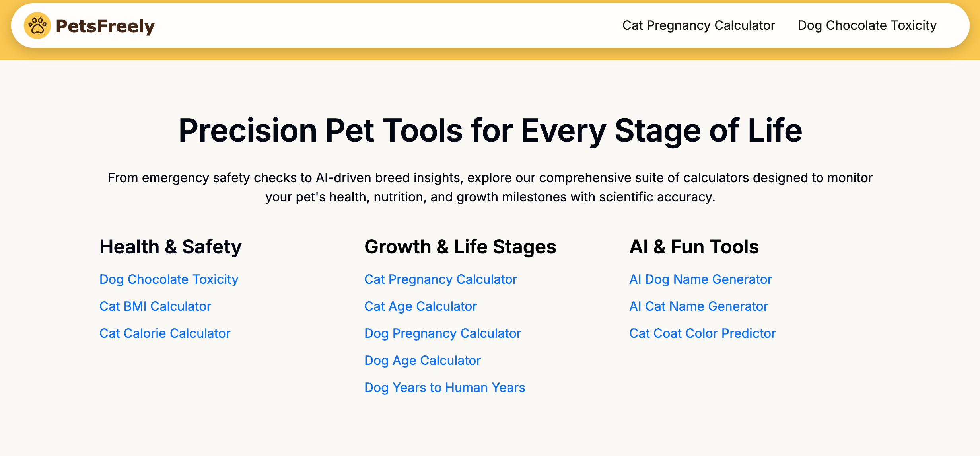
Task: Open Dog Chocolate Toxicity from the navbar
Action: [x=867, y=25]
